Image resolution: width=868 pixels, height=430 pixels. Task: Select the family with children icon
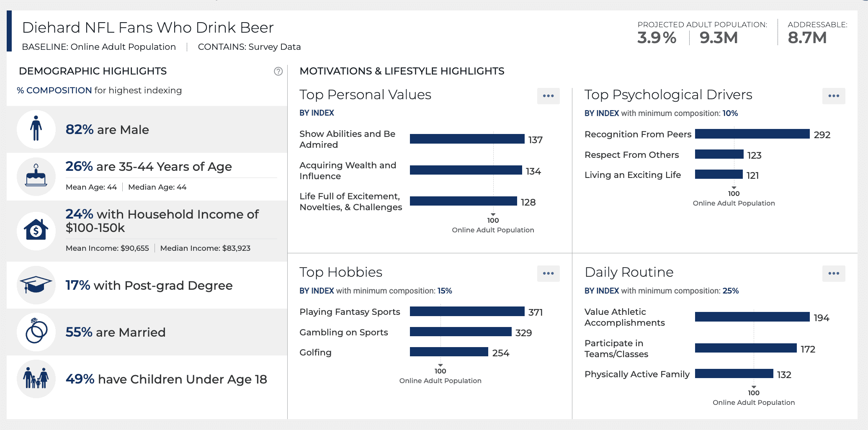click(36, 379)
